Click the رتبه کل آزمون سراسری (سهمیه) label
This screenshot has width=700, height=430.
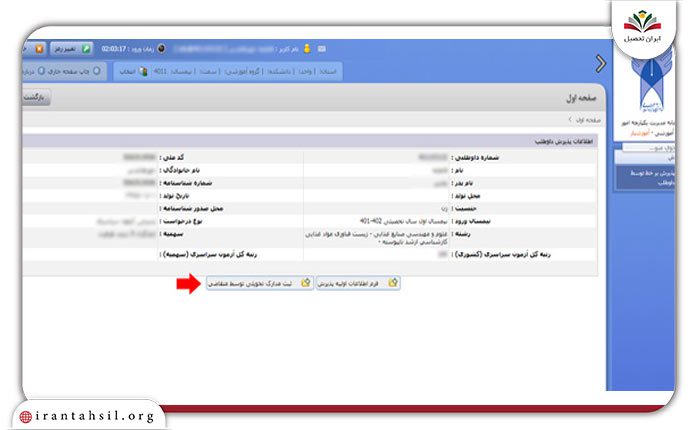pyautogui.click(x=208, y=255)
